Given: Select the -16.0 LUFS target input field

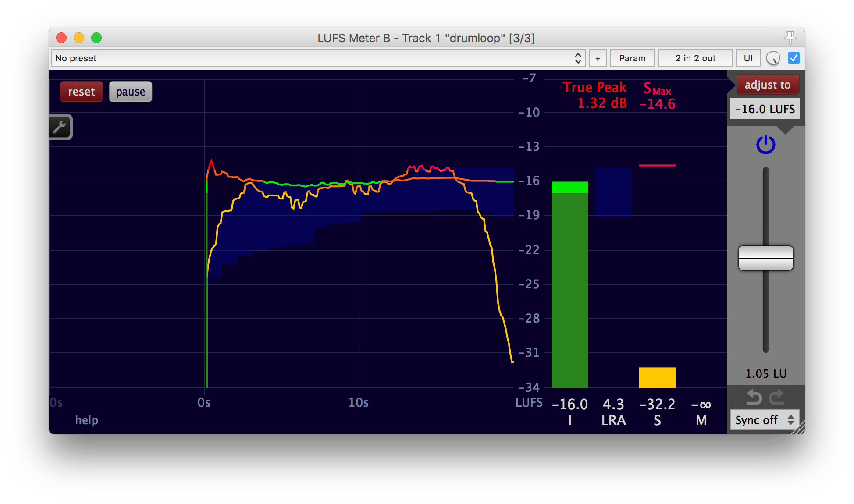Looking at the screenshot, I should 775,109.
